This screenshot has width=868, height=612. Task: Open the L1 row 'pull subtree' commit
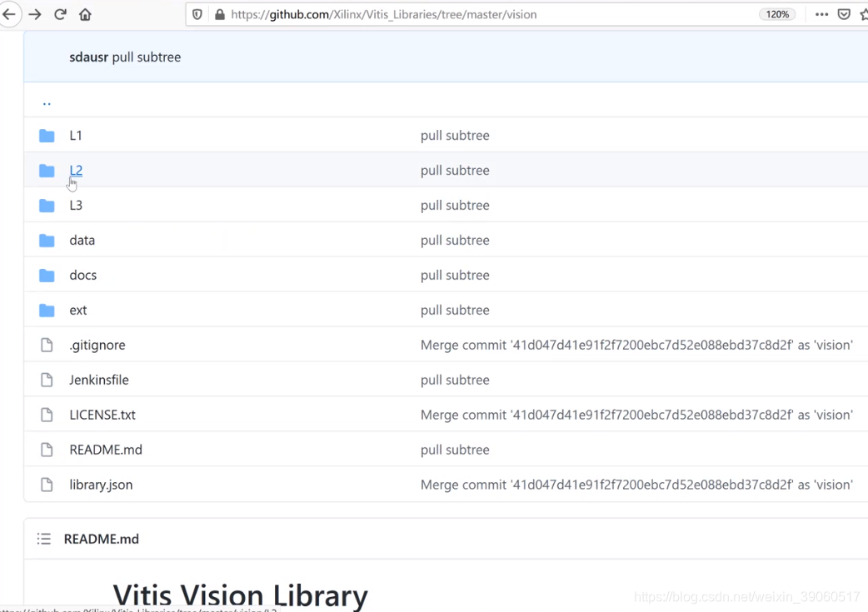pos(455,136)
